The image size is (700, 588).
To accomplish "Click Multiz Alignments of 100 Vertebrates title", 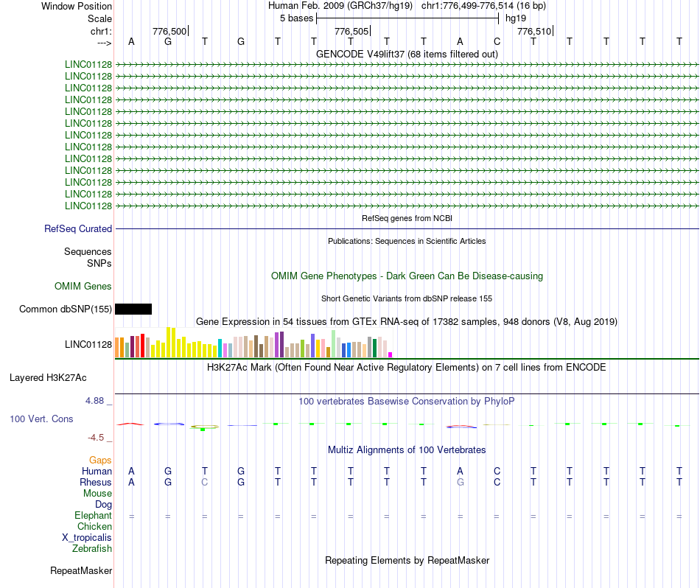I will [407, 449].
